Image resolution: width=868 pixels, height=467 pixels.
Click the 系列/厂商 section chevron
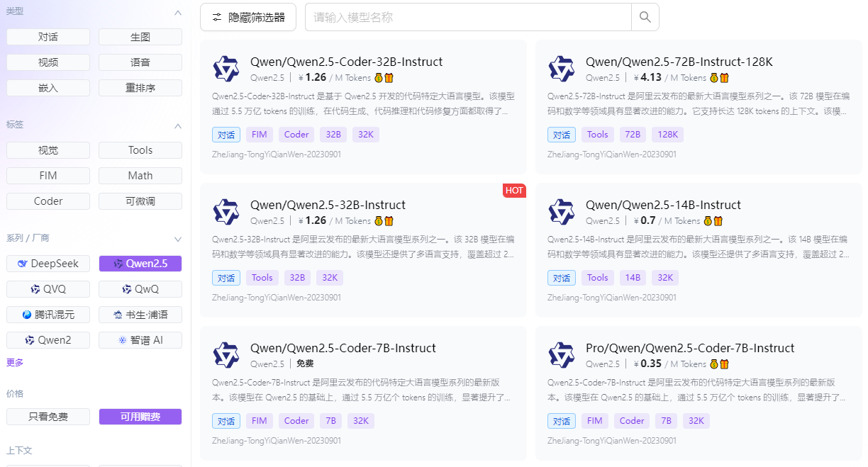[x=178, y=239]
